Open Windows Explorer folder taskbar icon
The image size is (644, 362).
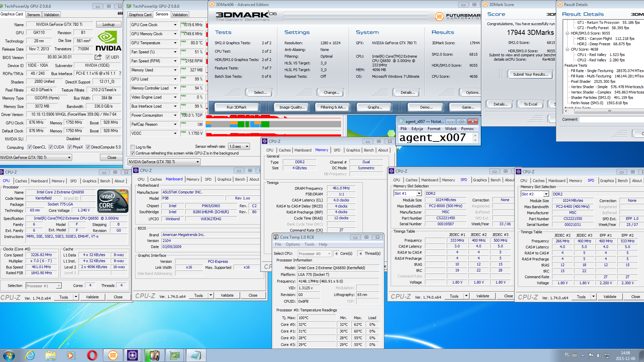pos(51,355)
